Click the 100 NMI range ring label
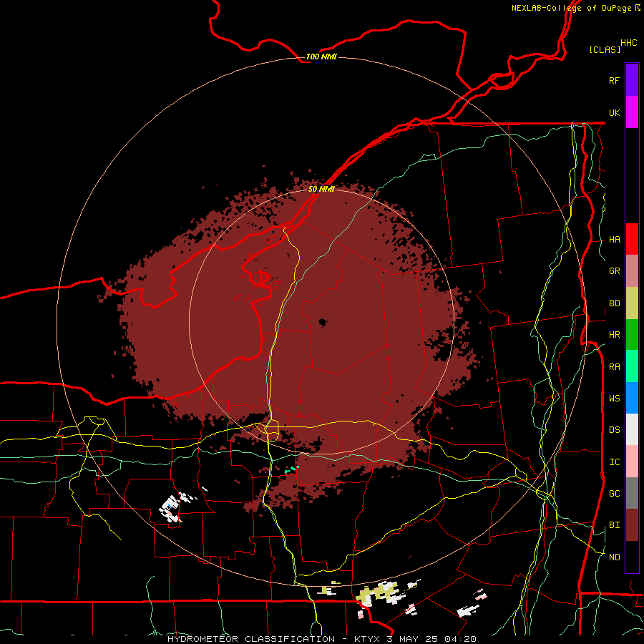The width and height of the screenshot is (644, 644). click(321, 57)
